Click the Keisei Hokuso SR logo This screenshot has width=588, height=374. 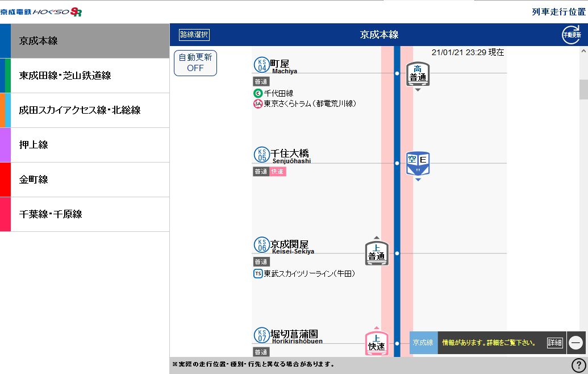click(41, 12)
